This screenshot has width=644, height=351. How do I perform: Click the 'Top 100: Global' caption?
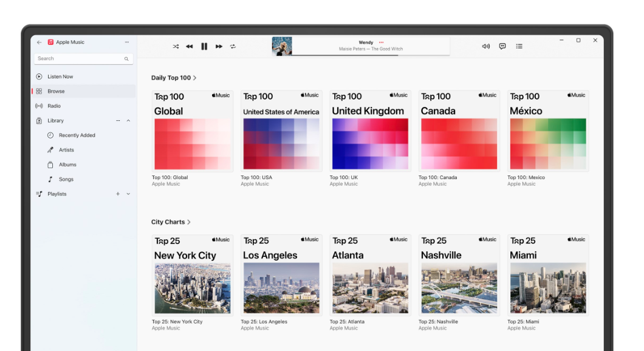click(170, 177)
